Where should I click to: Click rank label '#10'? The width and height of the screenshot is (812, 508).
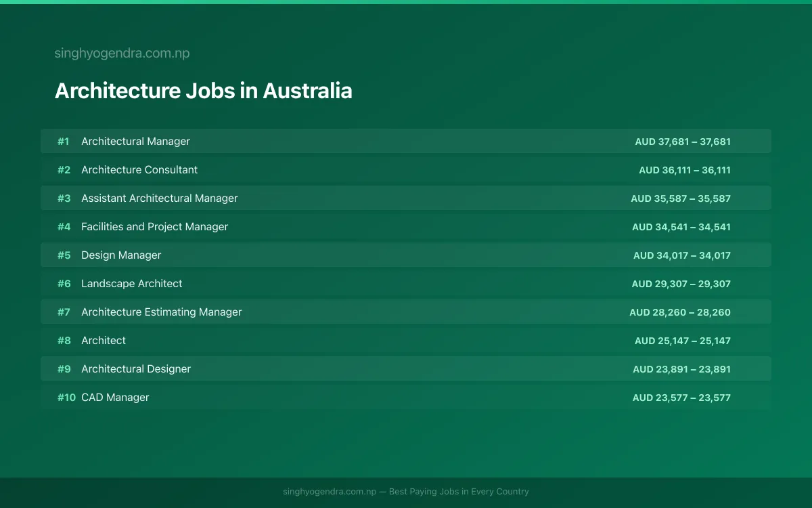point(66,398)
